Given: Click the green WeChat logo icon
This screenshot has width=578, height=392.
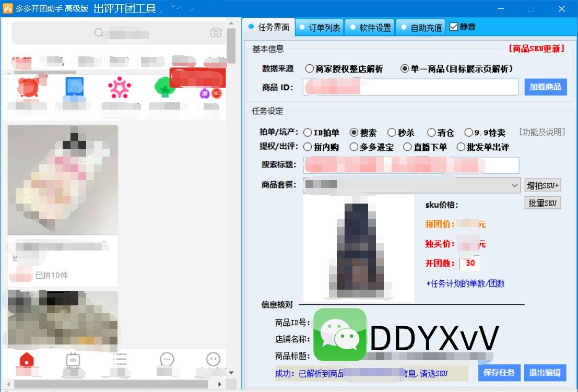Looking at the screenshot, I should click(340, 335).
